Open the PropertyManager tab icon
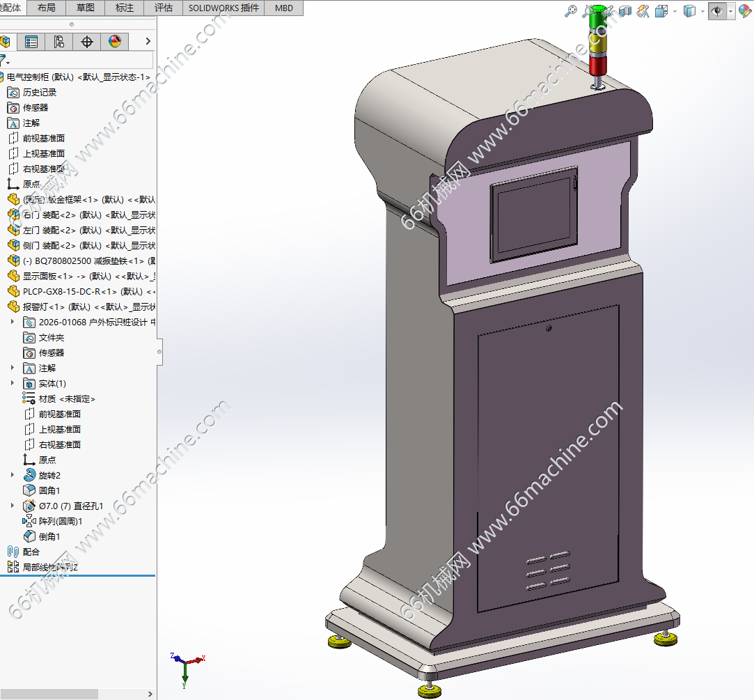 (x=31, y=42)
